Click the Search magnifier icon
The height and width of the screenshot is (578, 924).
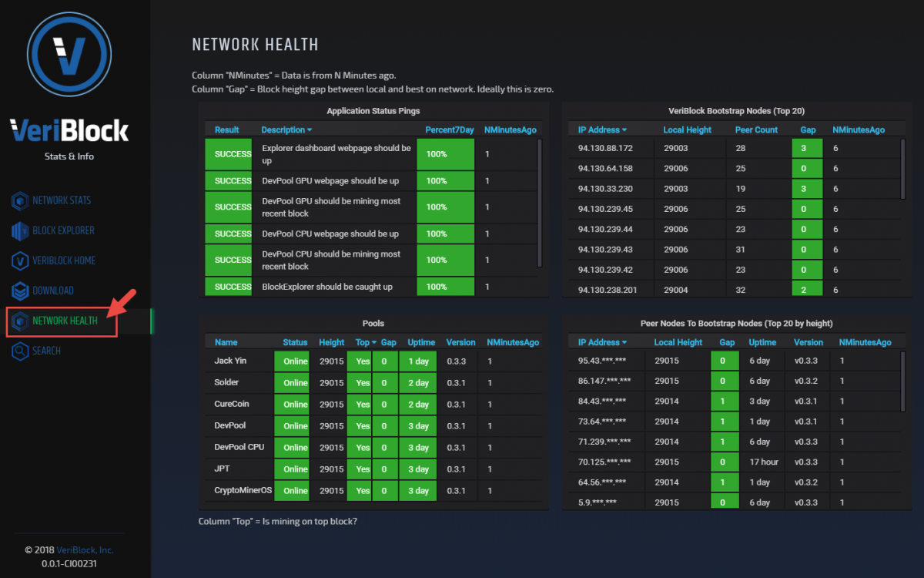[20, 351]
